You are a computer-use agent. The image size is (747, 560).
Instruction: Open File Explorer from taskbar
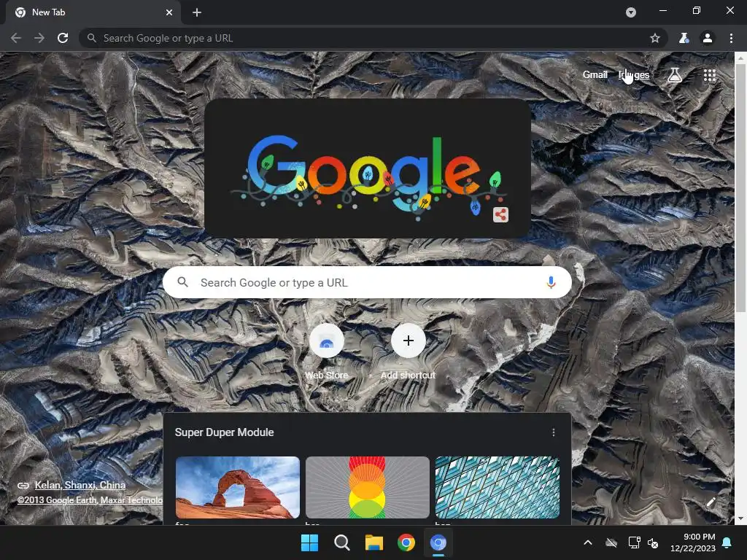click(x=374, y=542)
